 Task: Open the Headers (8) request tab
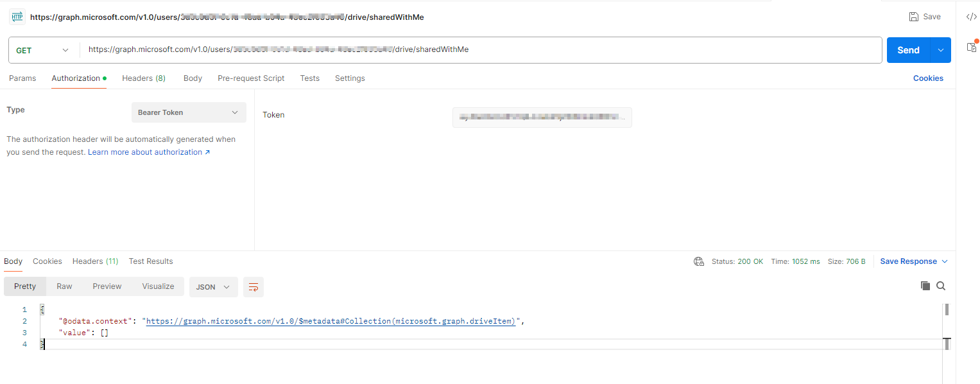point(144,78)
